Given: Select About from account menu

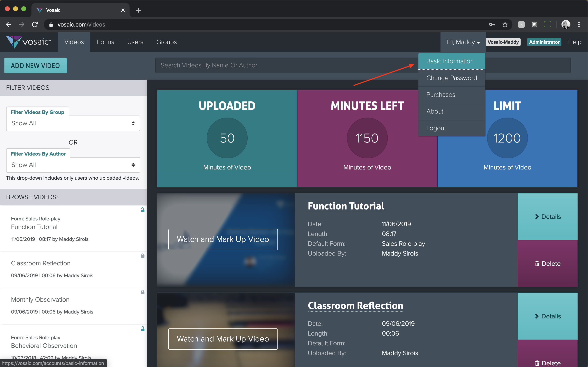Looking at the screenshot, I should coord(452,111).
